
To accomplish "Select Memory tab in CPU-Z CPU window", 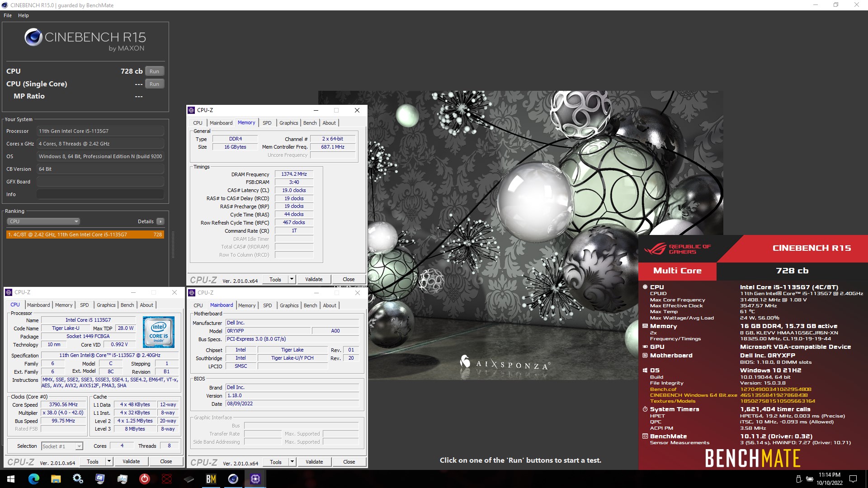I will pyautogui.click(x=64, y=305).
